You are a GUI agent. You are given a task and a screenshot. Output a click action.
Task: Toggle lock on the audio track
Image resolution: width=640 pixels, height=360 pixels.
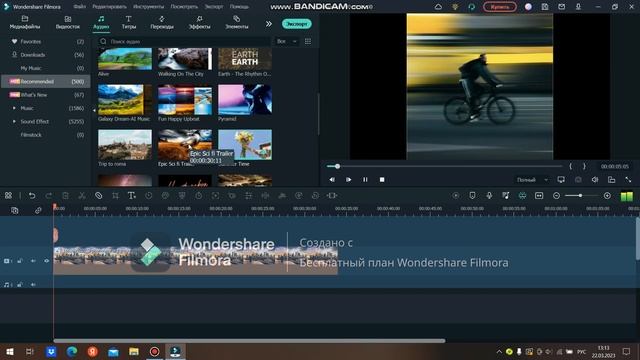pyautogui.click(x=20, y=284)
